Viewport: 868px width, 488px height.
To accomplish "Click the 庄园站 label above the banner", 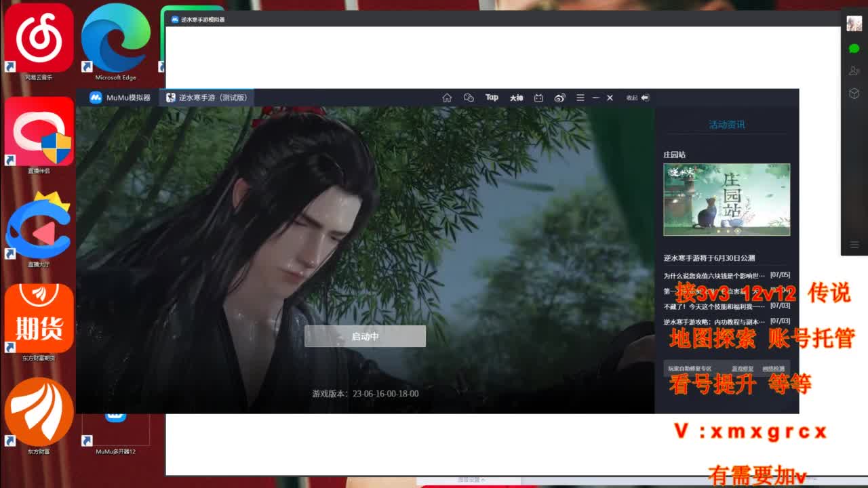I will tap(674, 155).
